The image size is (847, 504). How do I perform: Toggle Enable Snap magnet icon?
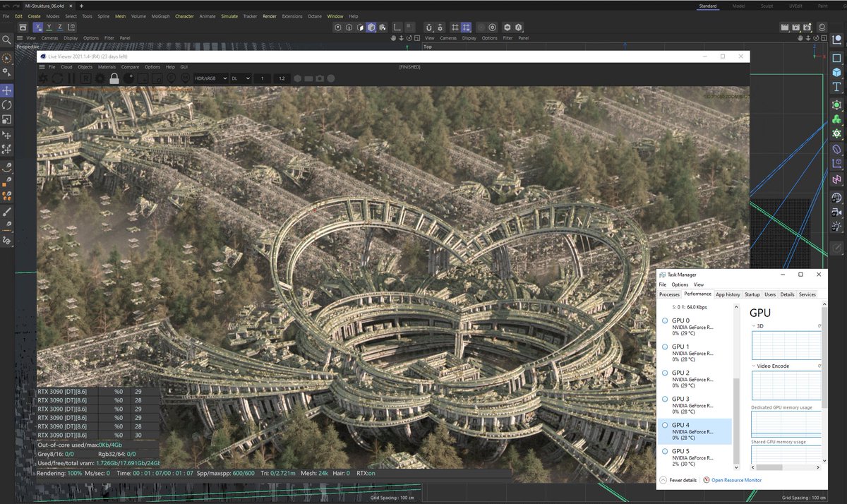click(428, 27)
